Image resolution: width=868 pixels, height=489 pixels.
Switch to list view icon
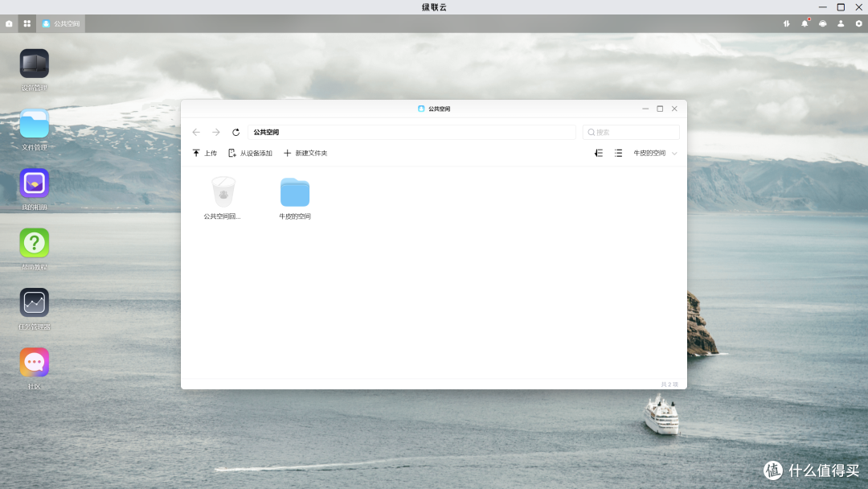(x=618, y=154)
